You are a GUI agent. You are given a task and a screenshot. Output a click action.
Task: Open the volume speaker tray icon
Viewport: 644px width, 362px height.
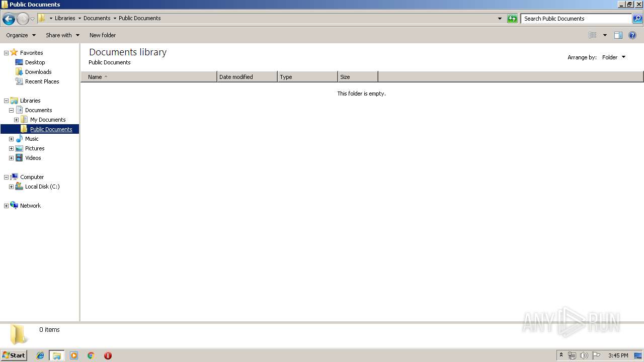click(584, 355)
